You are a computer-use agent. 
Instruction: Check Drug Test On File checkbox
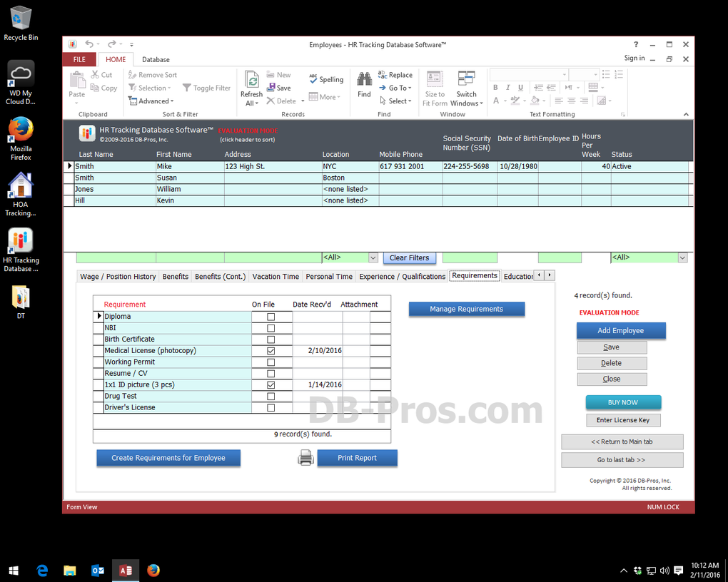coord(271,397)
